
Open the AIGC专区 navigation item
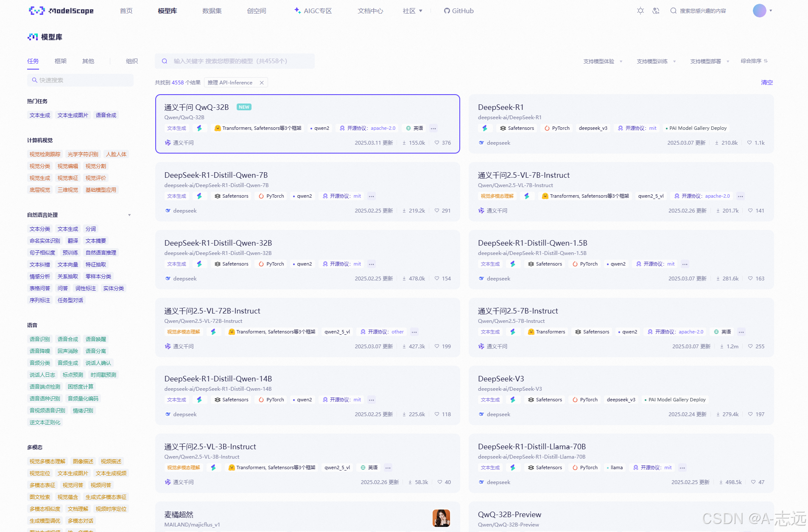[x=313, y=11]
